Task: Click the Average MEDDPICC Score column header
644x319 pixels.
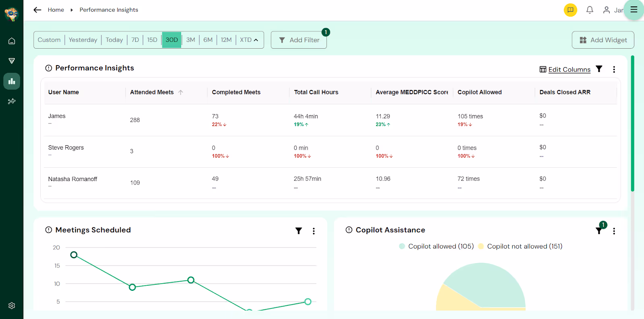Action: 412,92
